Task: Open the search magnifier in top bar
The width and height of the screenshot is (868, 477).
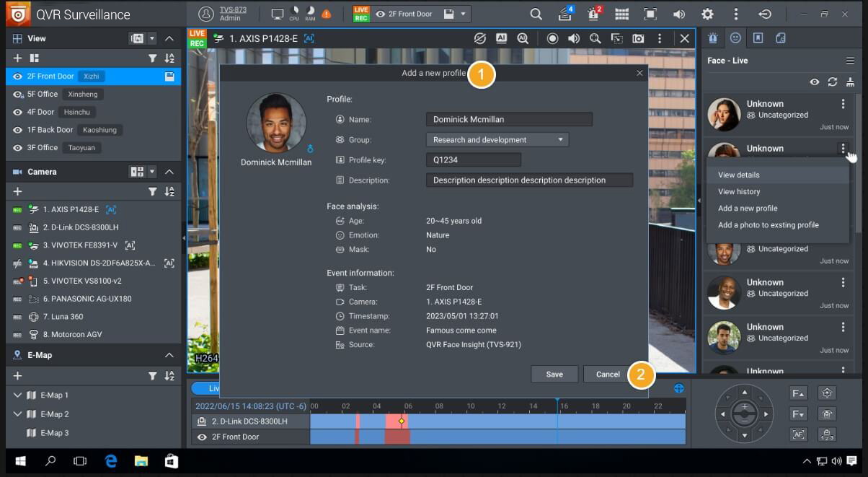Action: (536, 14)
